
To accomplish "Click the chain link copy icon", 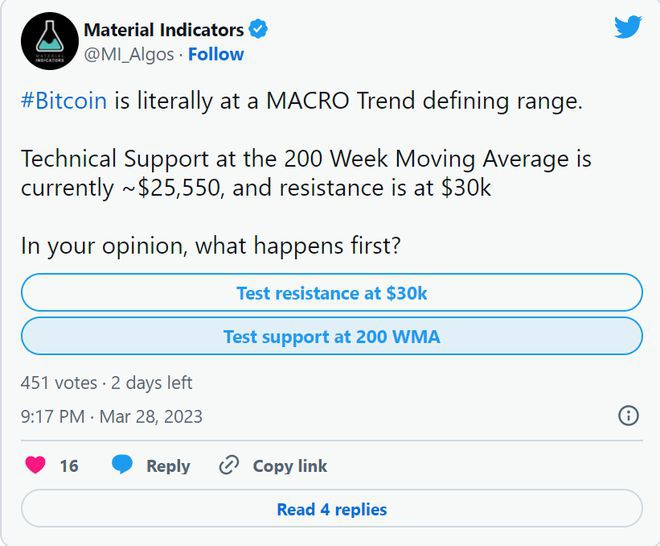I will tap(229, 465).
